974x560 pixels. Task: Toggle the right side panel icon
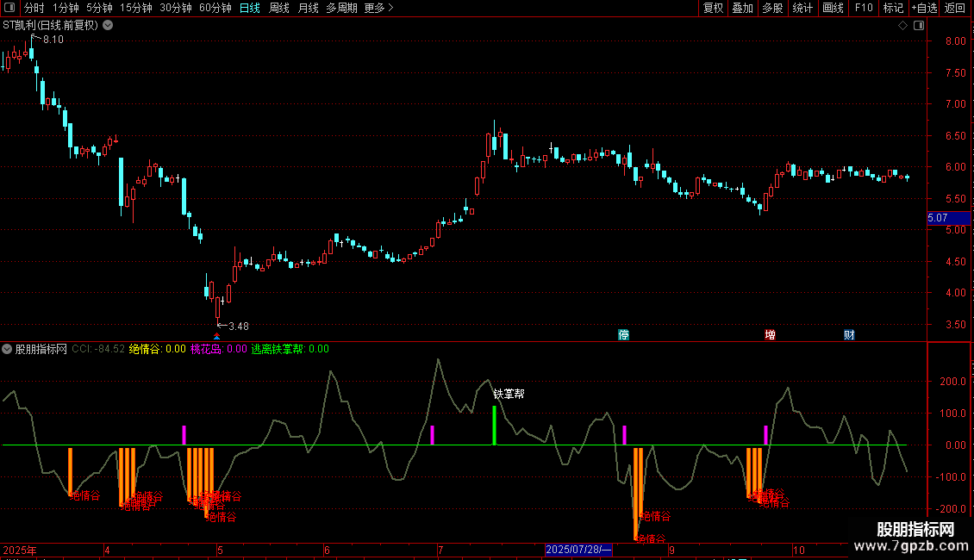pos(919,26)
